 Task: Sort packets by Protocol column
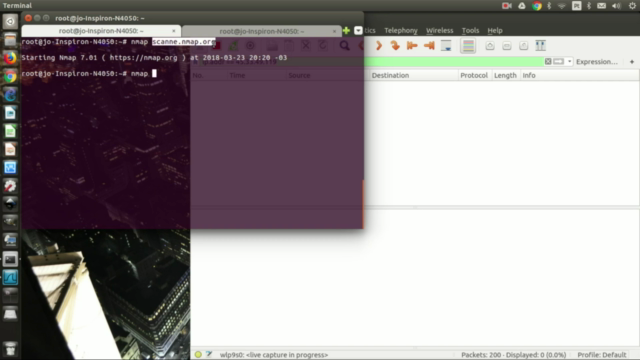(474, 76)
